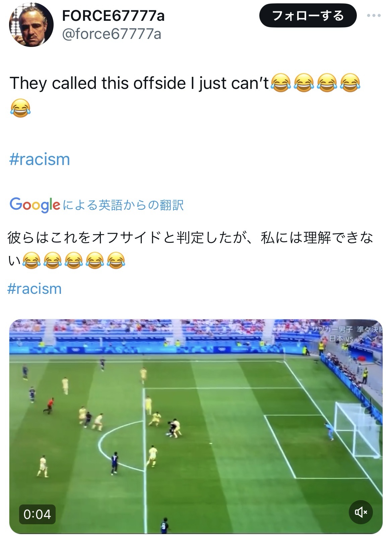This screenshot has height=536, width=392.
Task: Click the white goal net in the video
Action: (x=358, y=430)
